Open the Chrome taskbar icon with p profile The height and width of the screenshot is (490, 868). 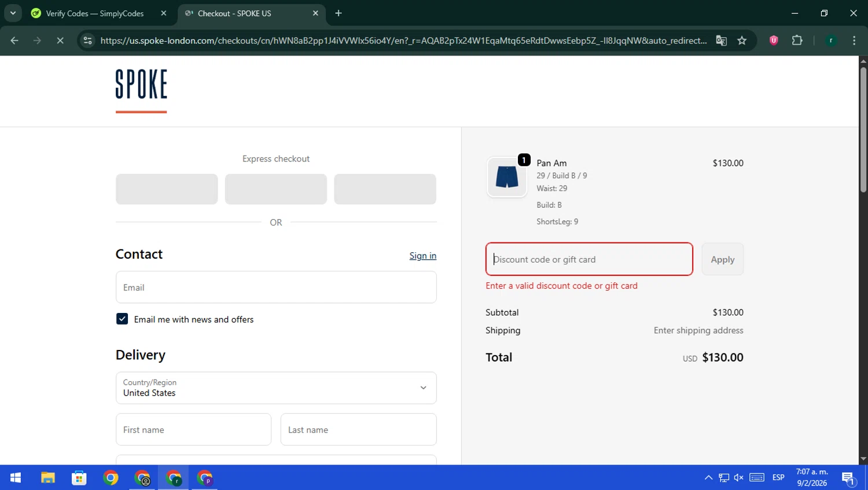205,478
